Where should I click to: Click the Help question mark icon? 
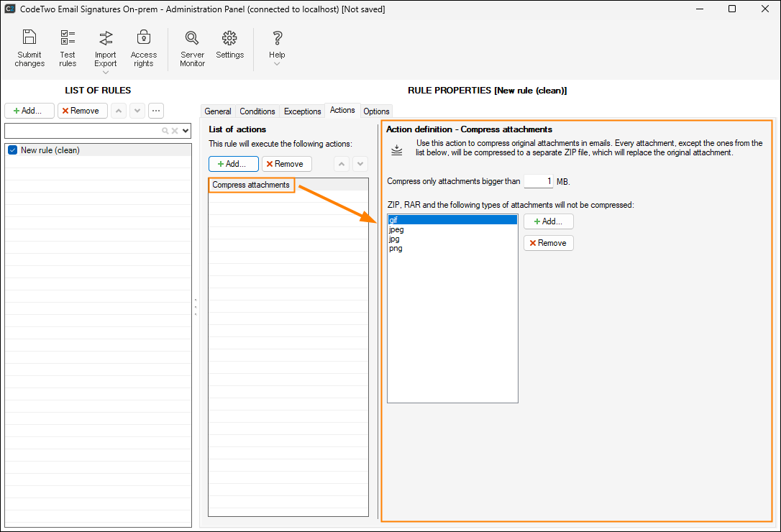(x=277, y=38)
